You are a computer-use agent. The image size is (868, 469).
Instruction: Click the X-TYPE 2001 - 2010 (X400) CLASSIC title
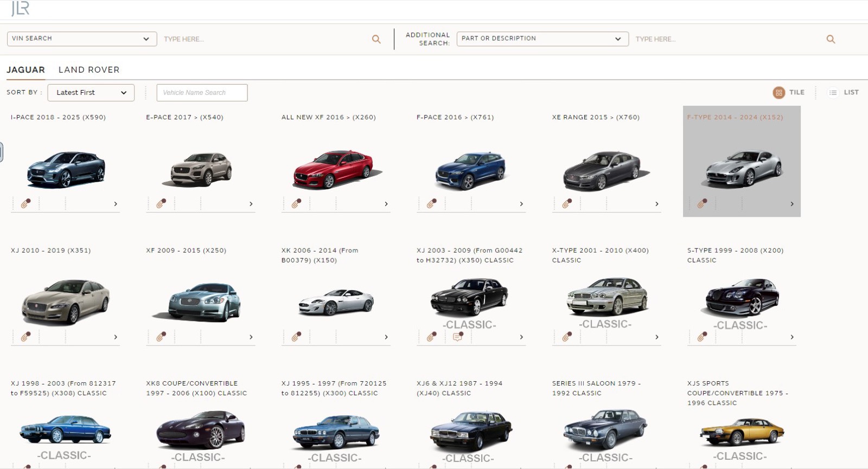point(601,255)
